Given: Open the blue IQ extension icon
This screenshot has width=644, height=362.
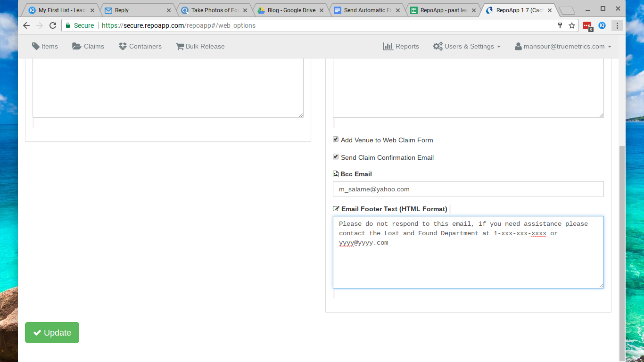Looking at the screenshot, I should coord(602,25).
